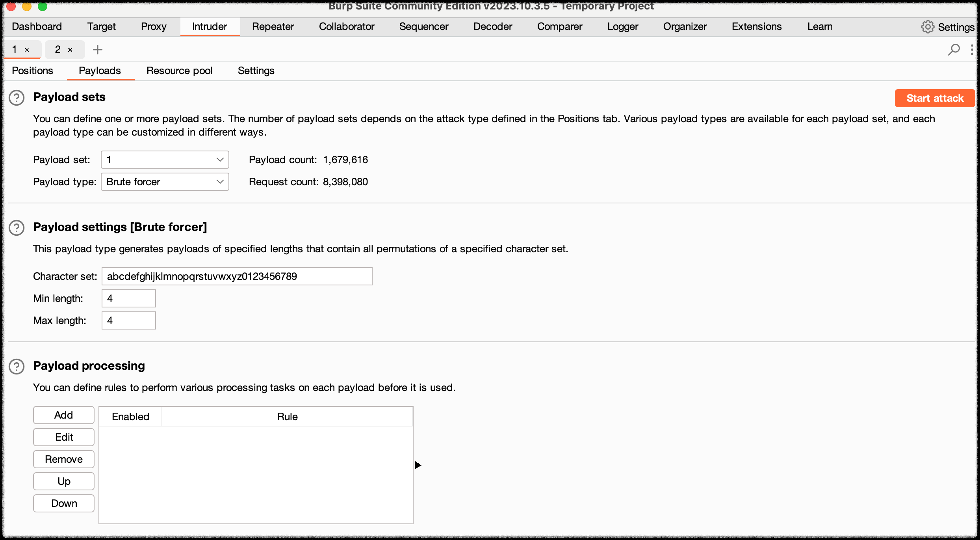Click the Payload processing help icon
The height and width of the screenshot is (540, 980).
tap(17, 367)
